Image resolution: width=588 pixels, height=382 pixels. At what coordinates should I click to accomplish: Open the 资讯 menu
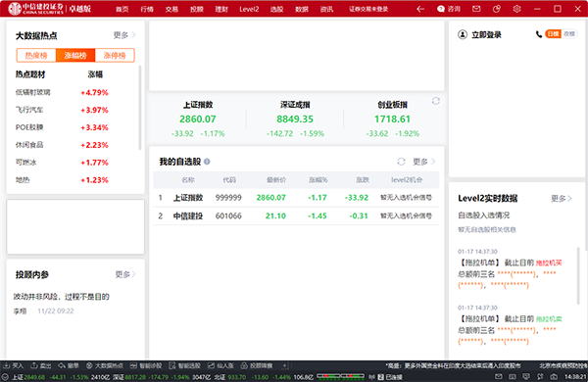click(326, 9)
